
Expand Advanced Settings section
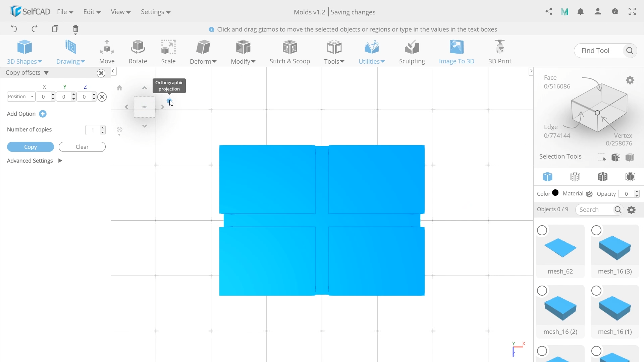pyautogui.click(x=60, y=161)
